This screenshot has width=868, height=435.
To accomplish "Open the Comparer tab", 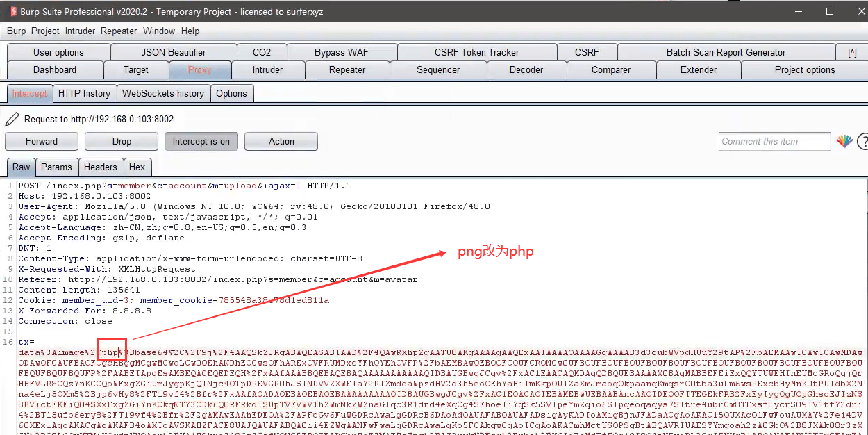I will coord(611,69).
